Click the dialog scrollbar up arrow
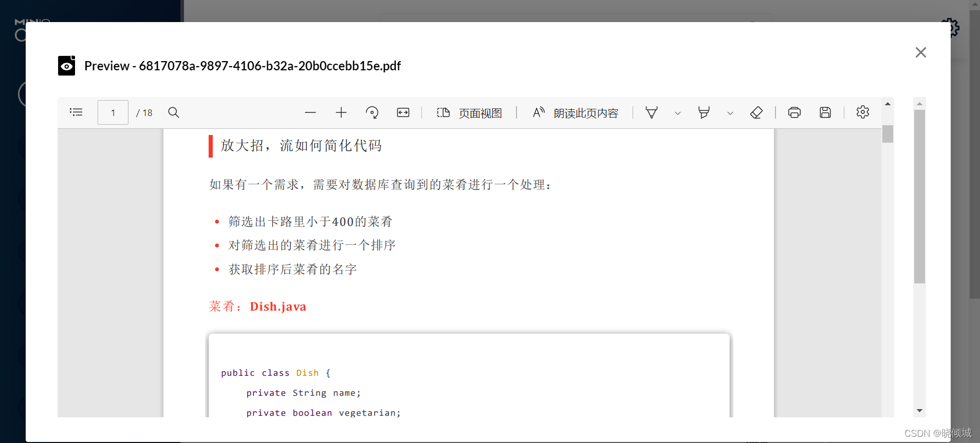This screenshot has height=443, width=980. [920, 104]
